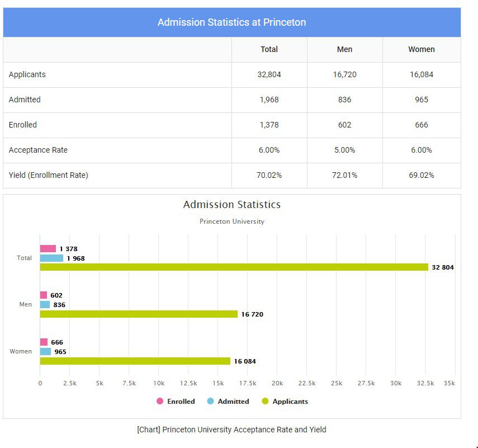Click the 16,084 women applicants cell
This screenshot has width=478, height=448.
tap(422, 75)
